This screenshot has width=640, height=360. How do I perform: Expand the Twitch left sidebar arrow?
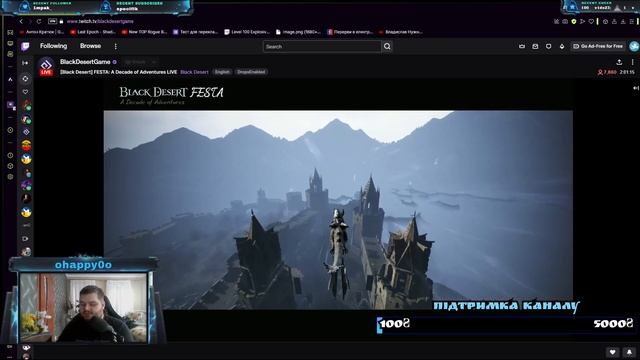[25, 63]
